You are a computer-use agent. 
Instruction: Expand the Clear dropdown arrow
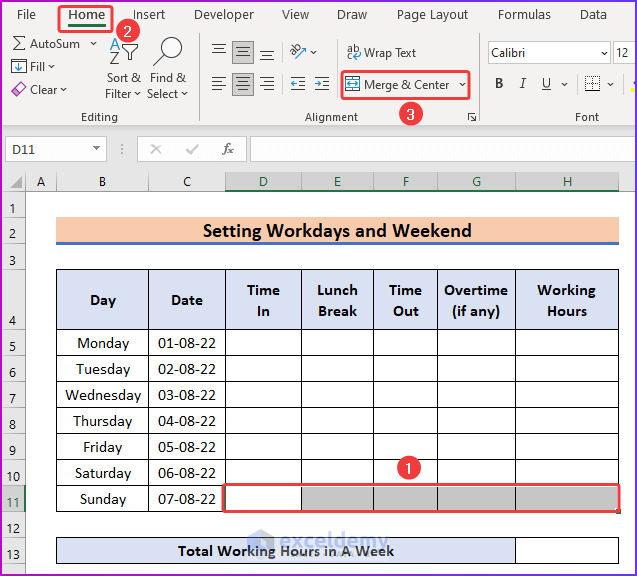pos(63,89)
